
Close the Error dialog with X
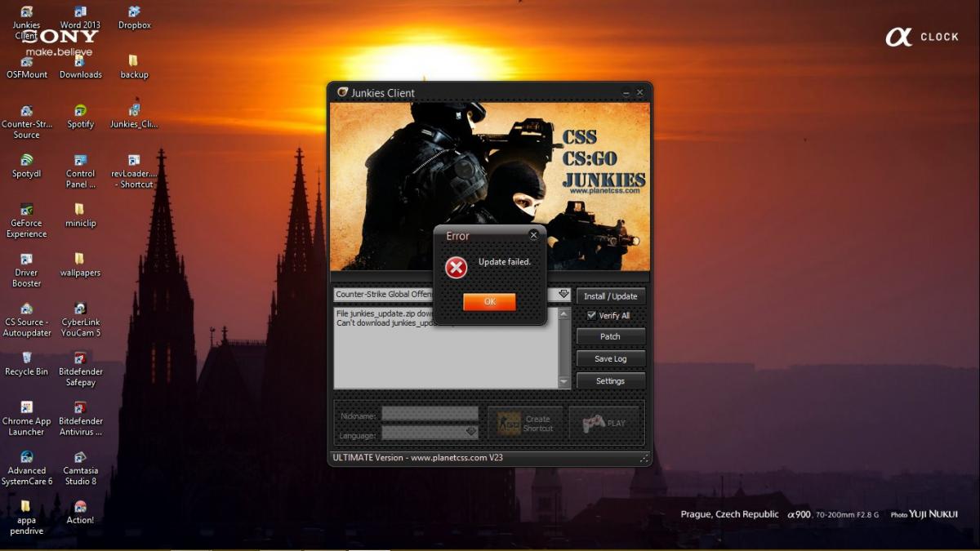(534, 235)
